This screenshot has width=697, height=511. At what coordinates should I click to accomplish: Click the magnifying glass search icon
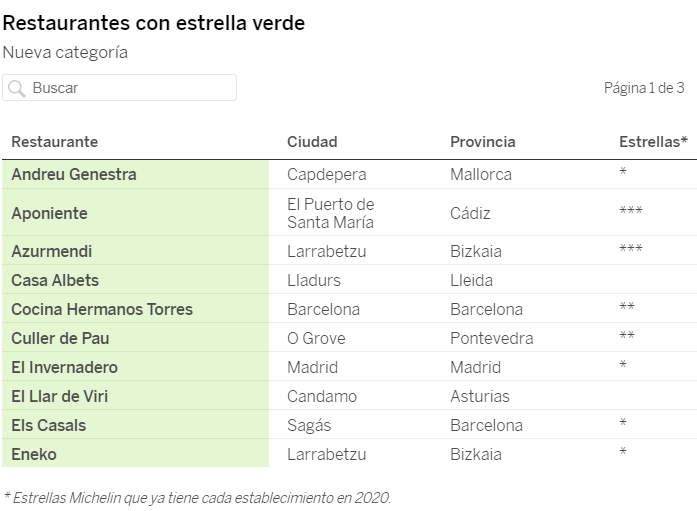pos(16,88)
